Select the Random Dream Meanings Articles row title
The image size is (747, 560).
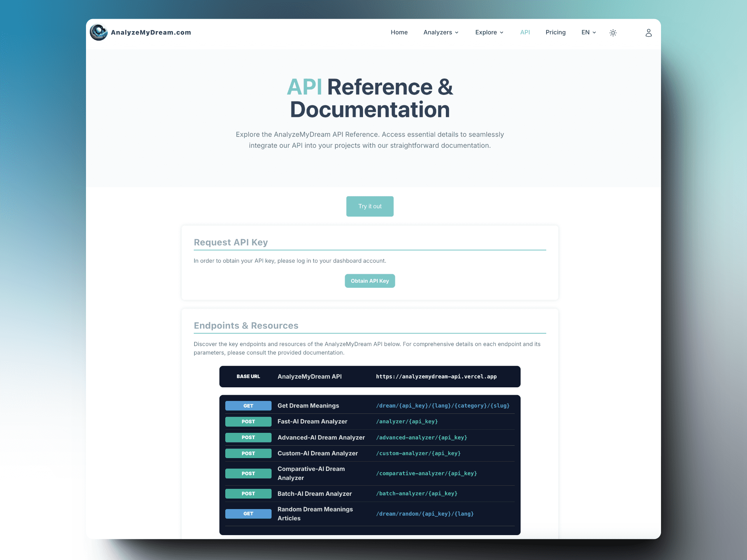pyautogui.click(x=315, y=514)
